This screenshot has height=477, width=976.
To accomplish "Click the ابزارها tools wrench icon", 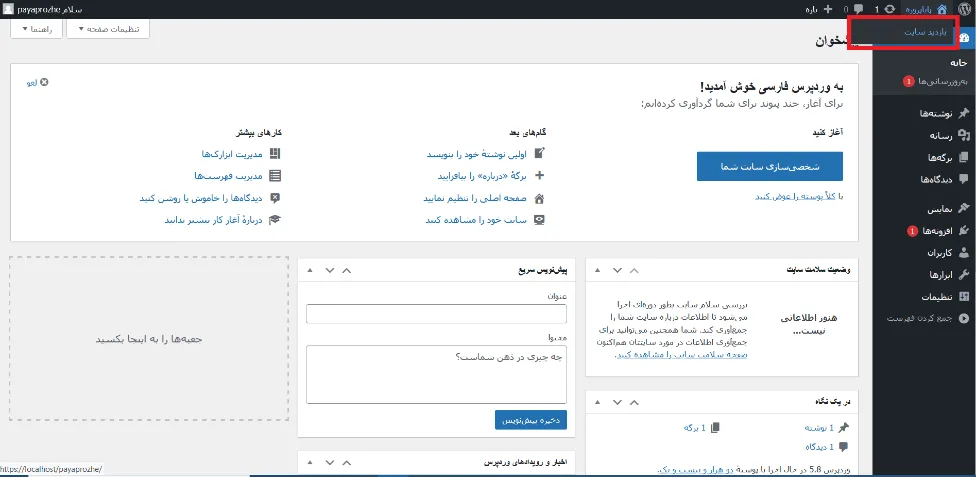I will [964, 274].
